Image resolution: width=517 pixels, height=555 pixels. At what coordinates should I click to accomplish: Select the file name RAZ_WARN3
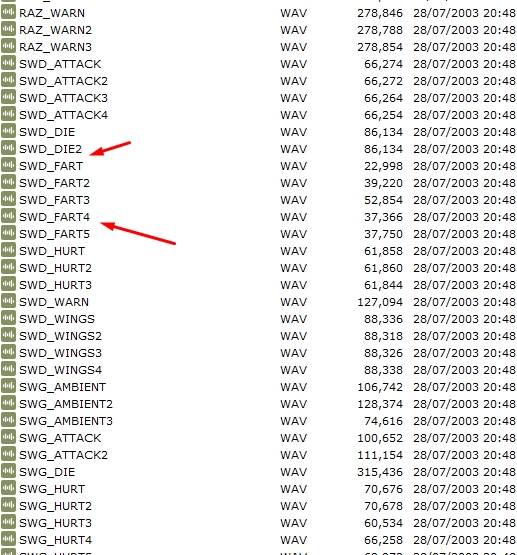pos(56,47)
